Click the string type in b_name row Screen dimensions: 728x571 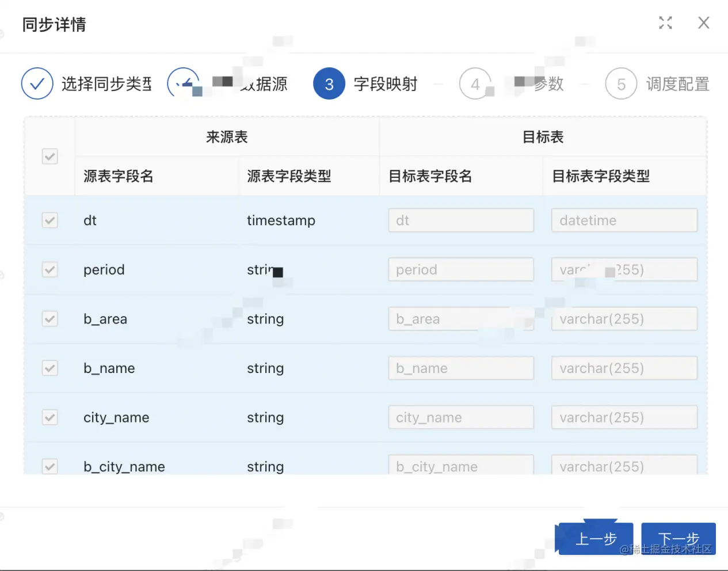click(x=265, y=368)
